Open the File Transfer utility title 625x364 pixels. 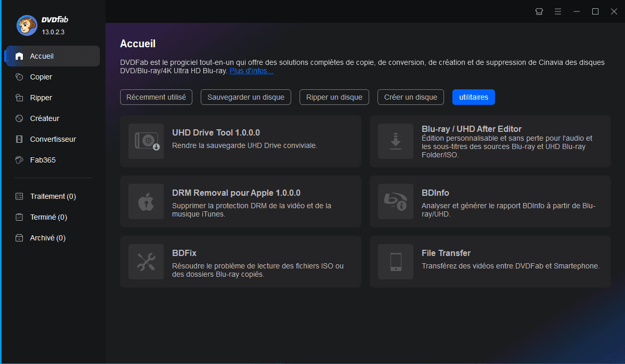pos(446,253)
